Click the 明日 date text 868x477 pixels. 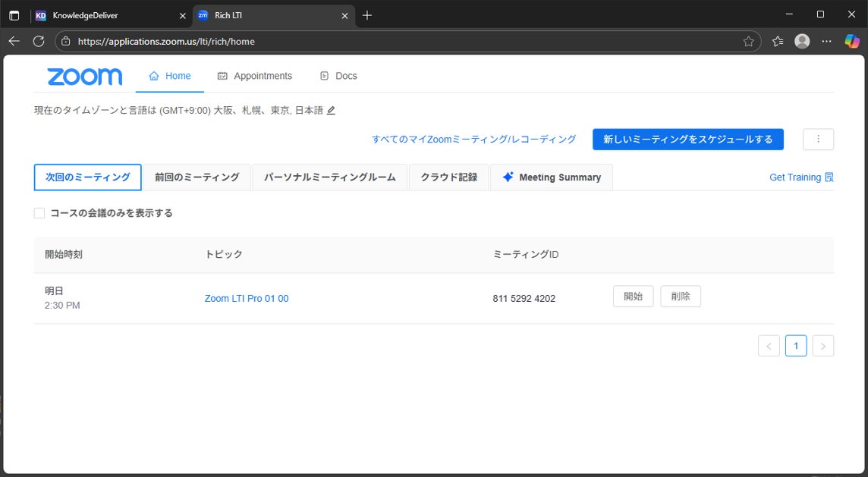55,291
